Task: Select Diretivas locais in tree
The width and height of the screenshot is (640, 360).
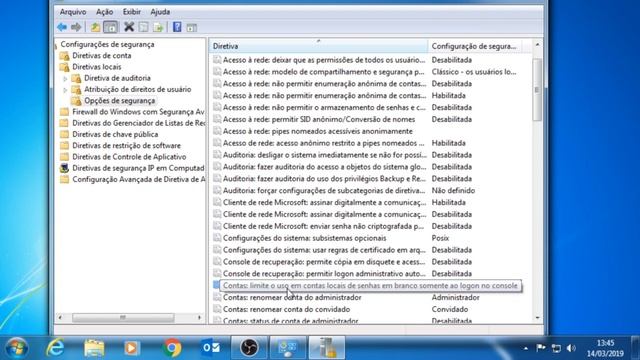Action: (x=97, y=67)
